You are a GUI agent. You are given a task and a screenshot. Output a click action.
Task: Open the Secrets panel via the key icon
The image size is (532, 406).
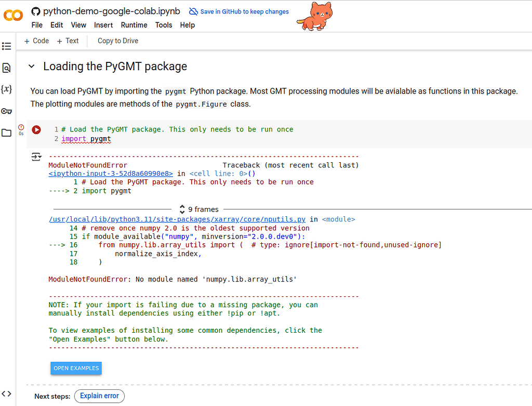7,111
